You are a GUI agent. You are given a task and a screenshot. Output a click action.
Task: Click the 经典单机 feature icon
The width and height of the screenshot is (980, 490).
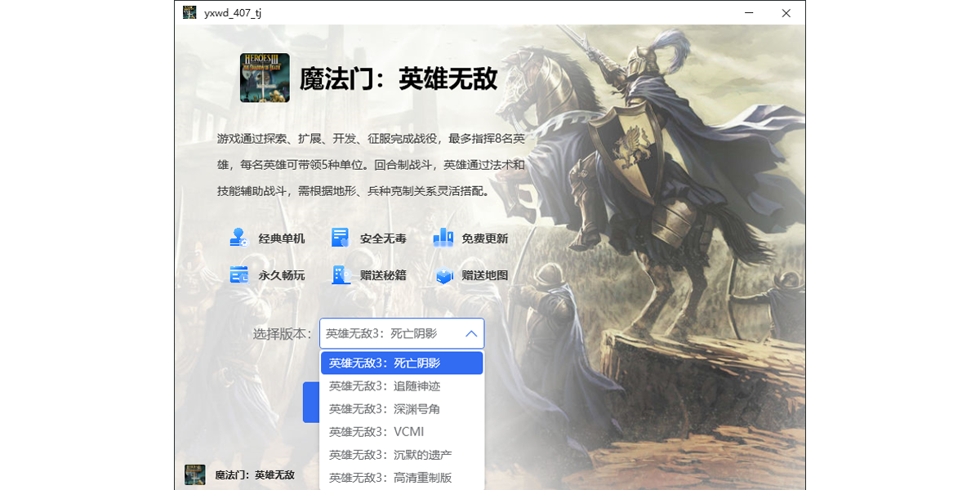238,238
